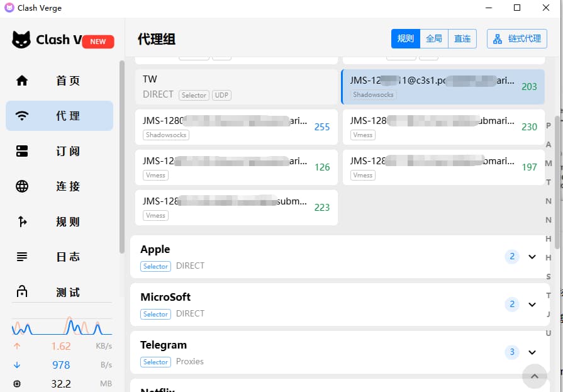Screen dimensions: 563x392
Task: Switch to 规则 mode
Action: tap(405, 39)
